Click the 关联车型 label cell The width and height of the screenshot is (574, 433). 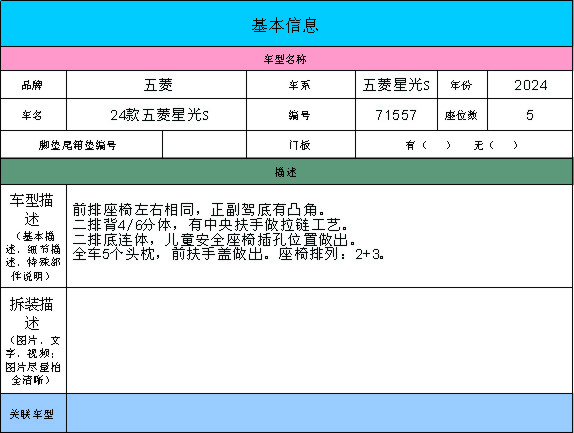(x=33, y=413)
